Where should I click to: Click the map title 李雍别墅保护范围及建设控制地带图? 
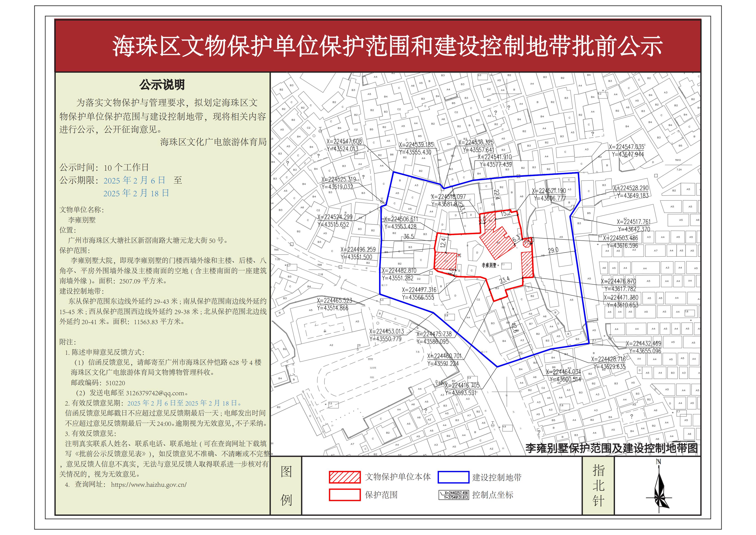612,448
